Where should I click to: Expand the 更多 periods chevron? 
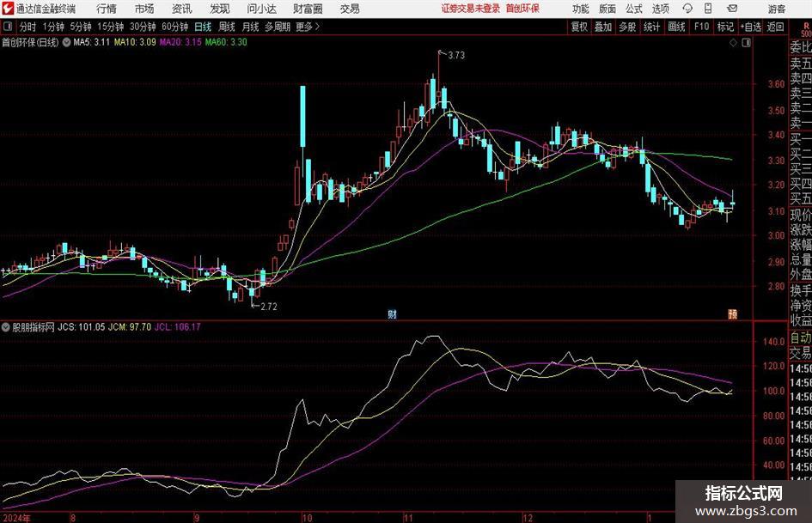click(318, 27)
